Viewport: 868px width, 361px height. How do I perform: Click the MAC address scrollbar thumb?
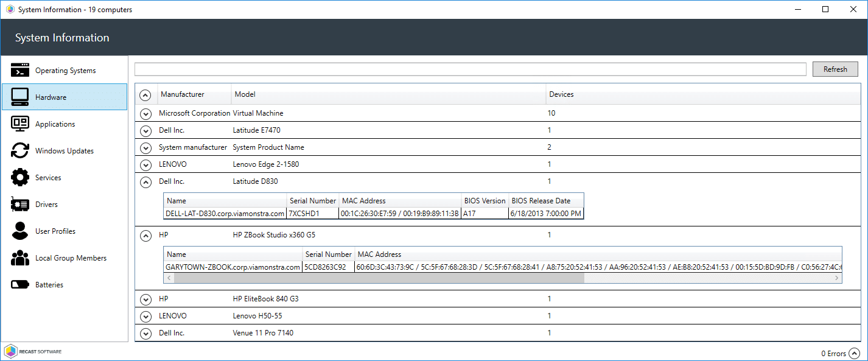(379, 278)
